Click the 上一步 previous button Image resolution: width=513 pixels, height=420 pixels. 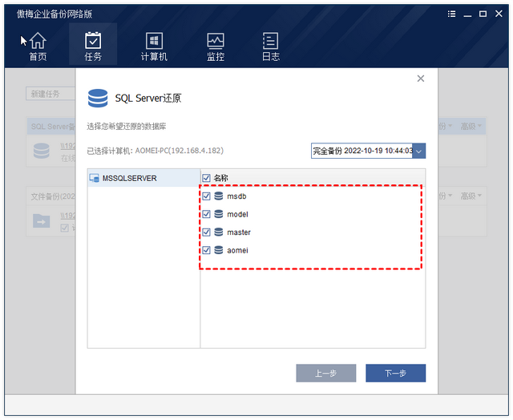pyautogui.click(x=326, y=373)
